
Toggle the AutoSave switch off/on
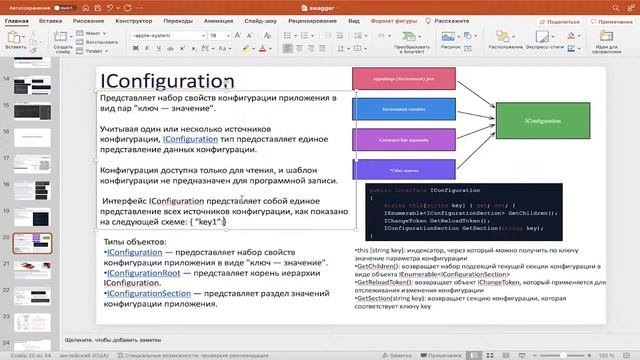pos(64,8)
